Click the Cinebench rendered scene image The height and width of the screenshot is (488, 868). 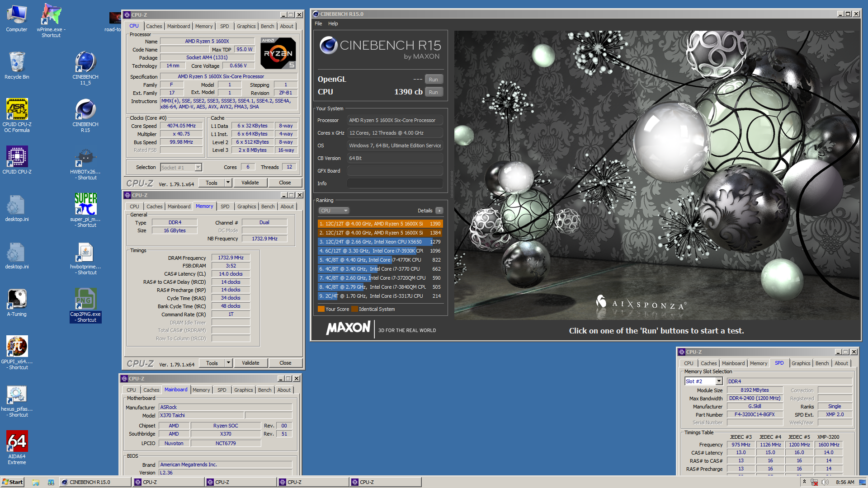[656, 175]
